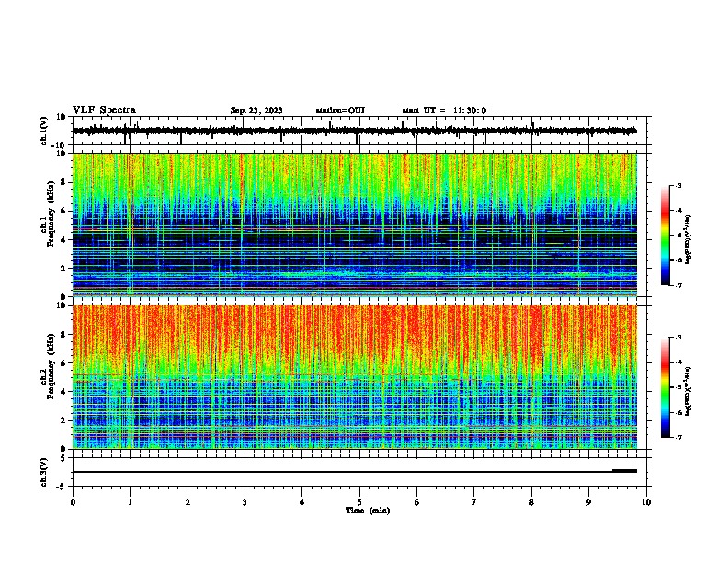Click tick label "0" on the Time axis
This screenshot has width=728, height=563.
73,502
